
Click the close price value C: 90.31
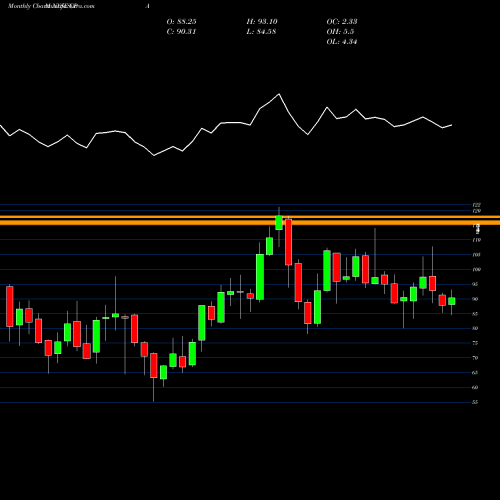point(181,32)
